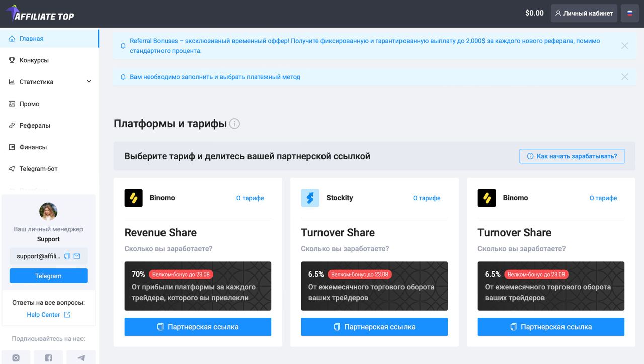Open the Telegram social icon at the sidebar bottom
The width and height of the screenshot is (644, 364).
pos(81,357)
